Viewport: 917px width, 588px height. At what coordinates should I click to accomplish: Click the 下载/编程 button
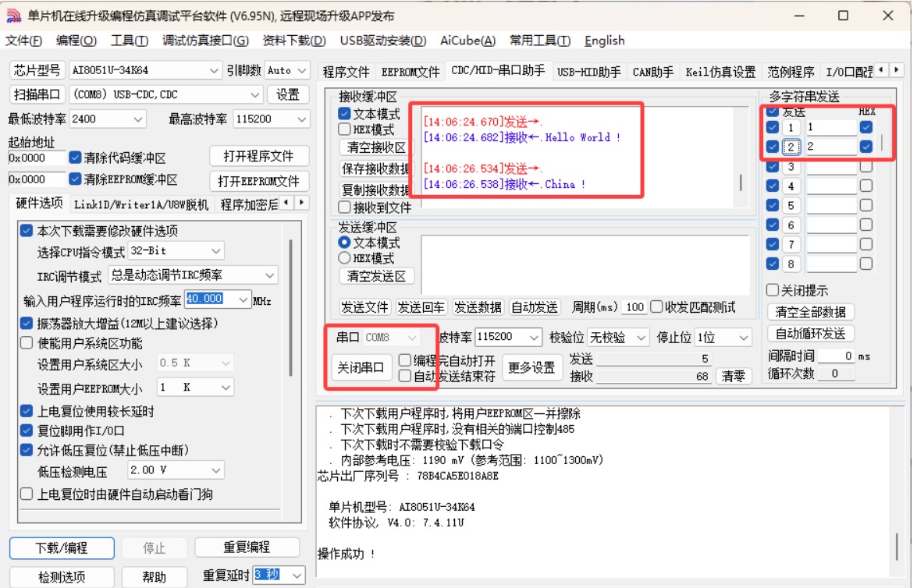click(62, 548)
